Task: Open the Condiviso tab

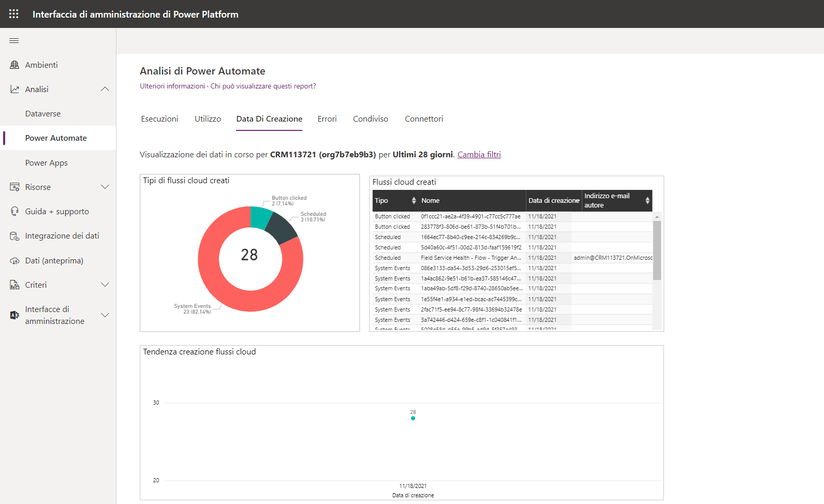Action: pos(371,119)
